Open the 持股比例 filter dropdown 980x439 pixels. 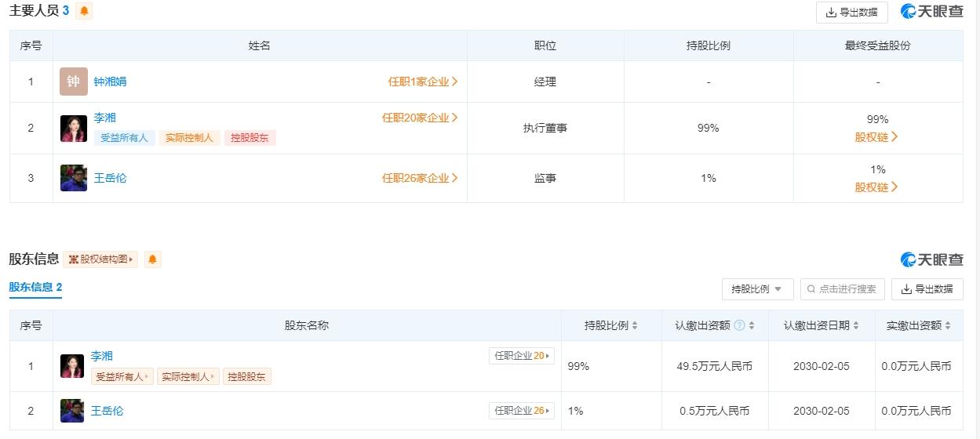click(x=757, y=289)
